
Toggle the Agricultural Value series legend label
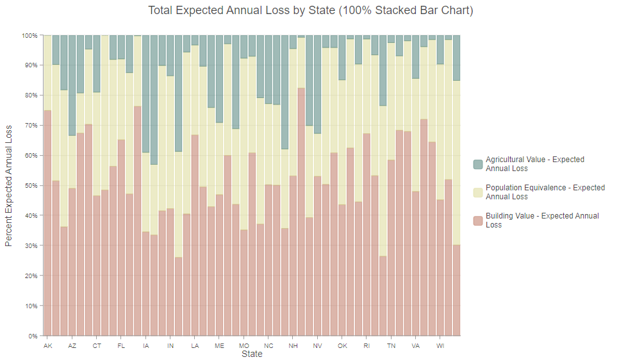534,164
